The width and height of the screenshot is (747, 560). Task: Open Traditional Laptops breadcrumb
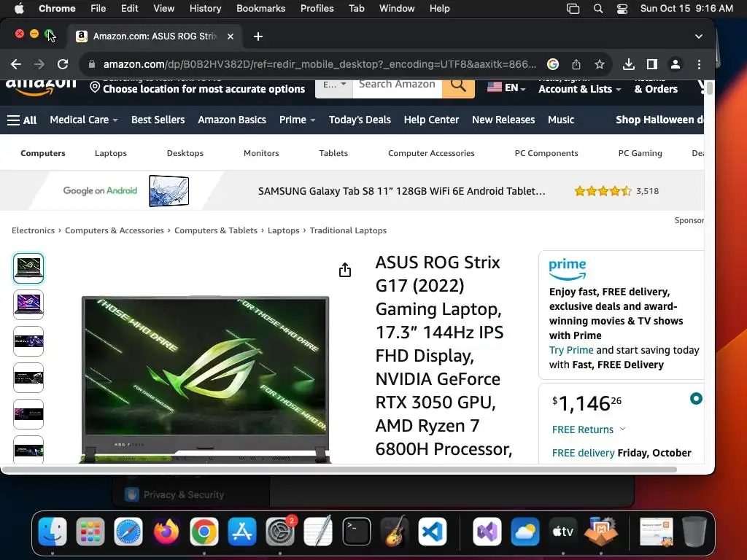(348, 230)
